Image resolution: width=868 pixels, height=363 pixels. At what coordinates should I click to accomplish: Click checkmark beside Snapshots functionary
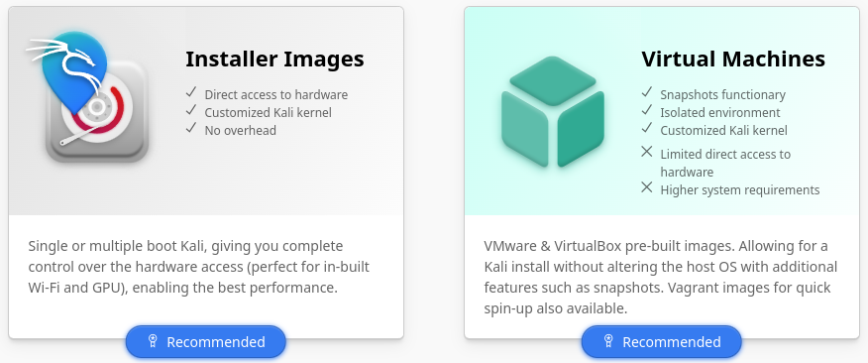[x=647, y=92]
